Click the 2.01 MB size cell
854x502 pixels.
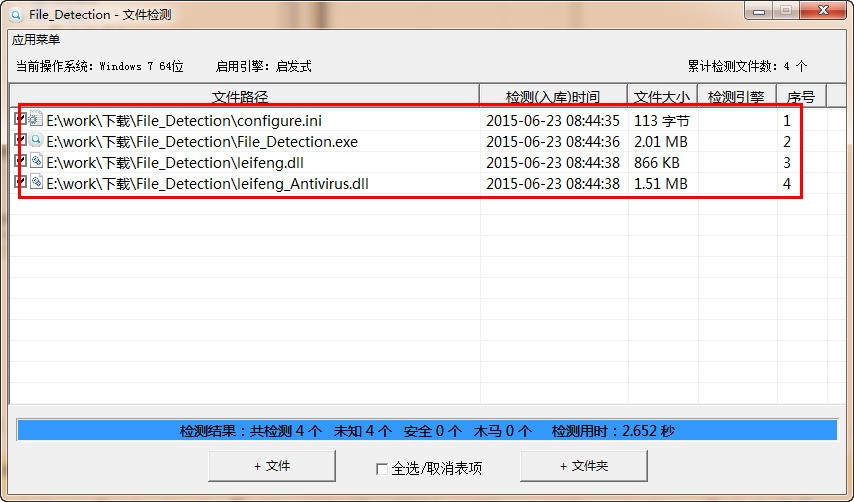coord(661,142)
